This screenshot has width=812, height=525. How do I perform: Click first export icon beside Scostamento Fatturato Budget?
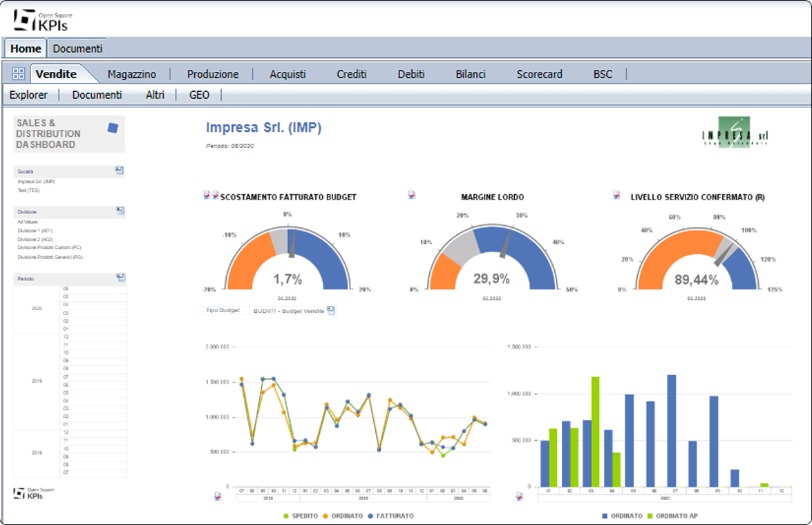click(207, 195)
